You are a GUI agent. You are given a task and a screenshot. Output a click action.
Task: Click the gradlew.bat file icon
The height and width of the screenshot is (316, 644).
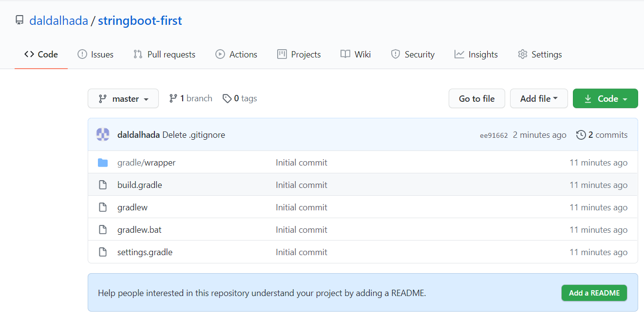(103, 230)
